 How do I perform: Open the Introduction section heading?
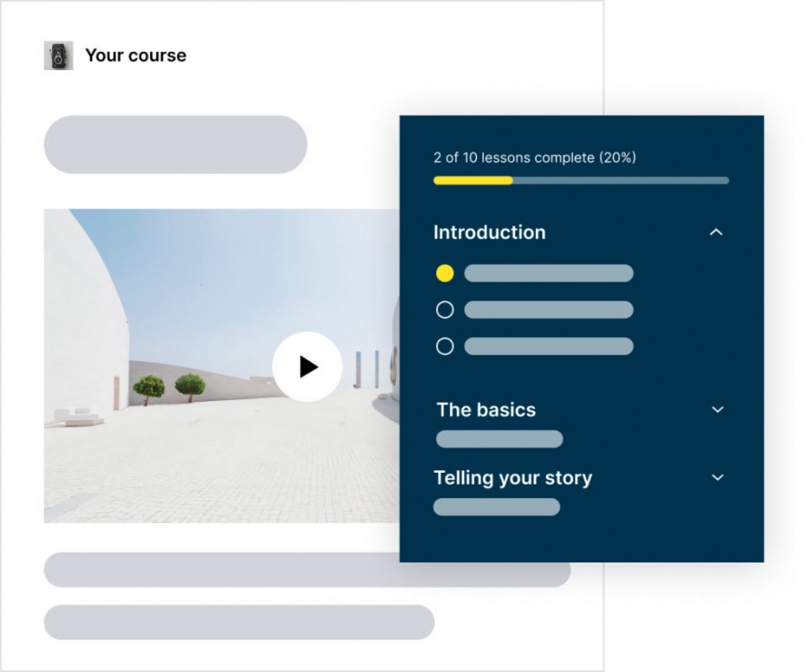point(489,232)
